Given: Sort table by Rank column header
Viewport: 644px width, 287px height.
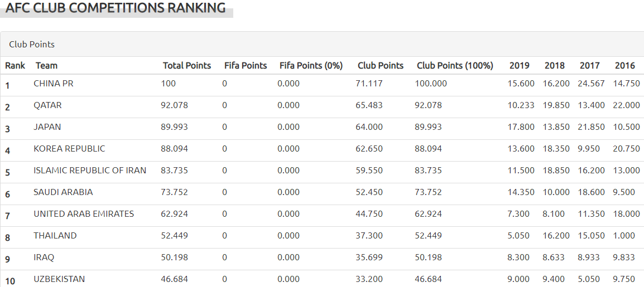Looking at the screenshot, I should coord(15,66).
